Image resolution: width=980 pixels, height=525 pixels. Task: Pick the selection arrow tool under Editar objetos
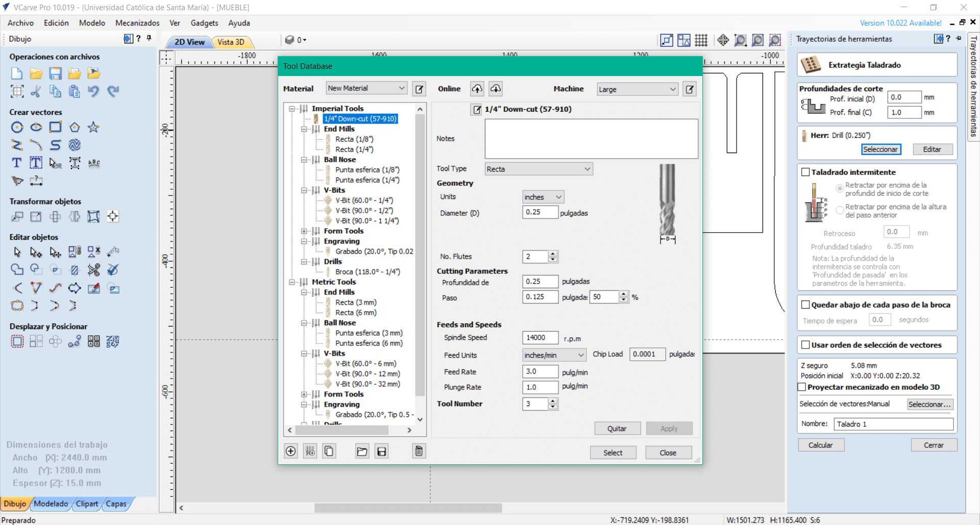(17, 252)
